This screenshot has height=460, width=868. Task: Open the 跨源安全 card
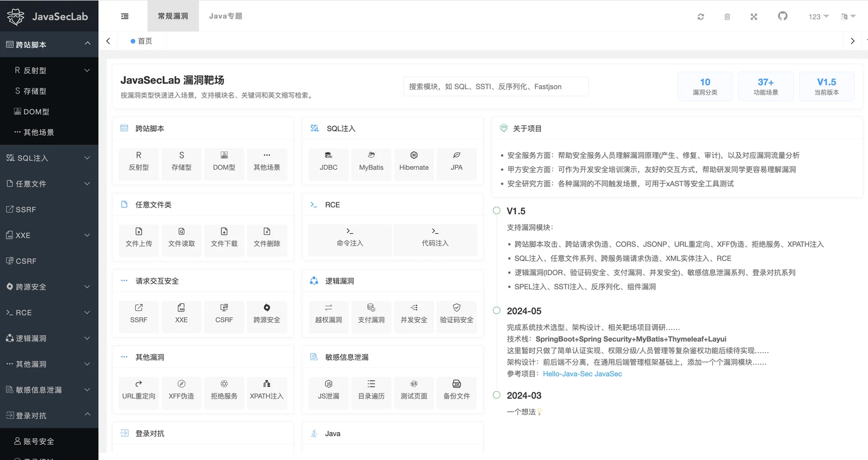[x=267, y=316]
